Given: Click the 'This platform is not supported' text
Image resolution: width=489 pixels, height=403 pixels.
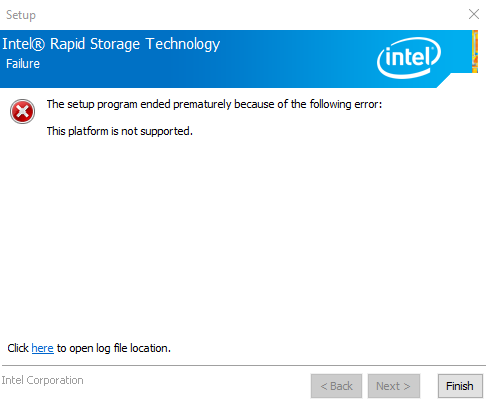Looking at the screenshot, I should [x=120, y=131].
